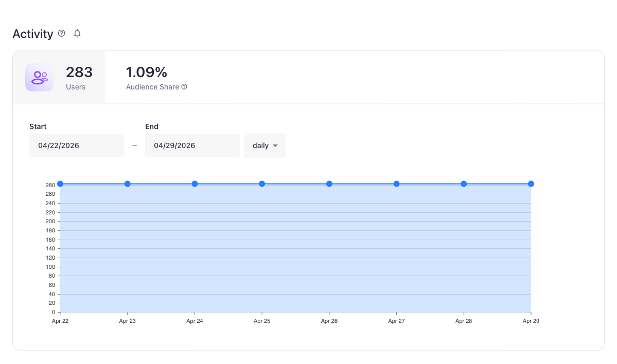Click the End date field showing 04/29/2026
617x364 pixels.
tap(192, 145)
